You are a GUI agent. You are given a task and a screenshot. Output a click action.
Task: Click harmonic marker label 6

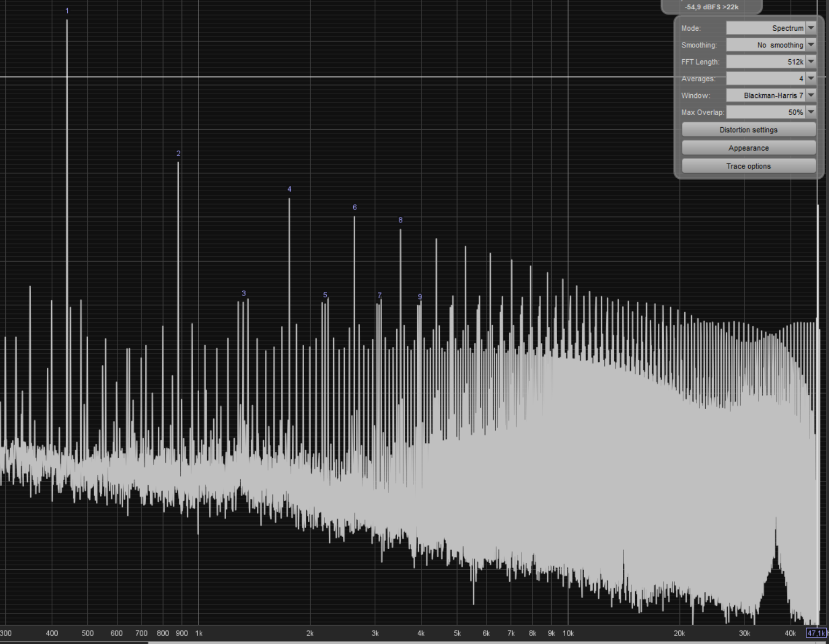pos(355,207)
